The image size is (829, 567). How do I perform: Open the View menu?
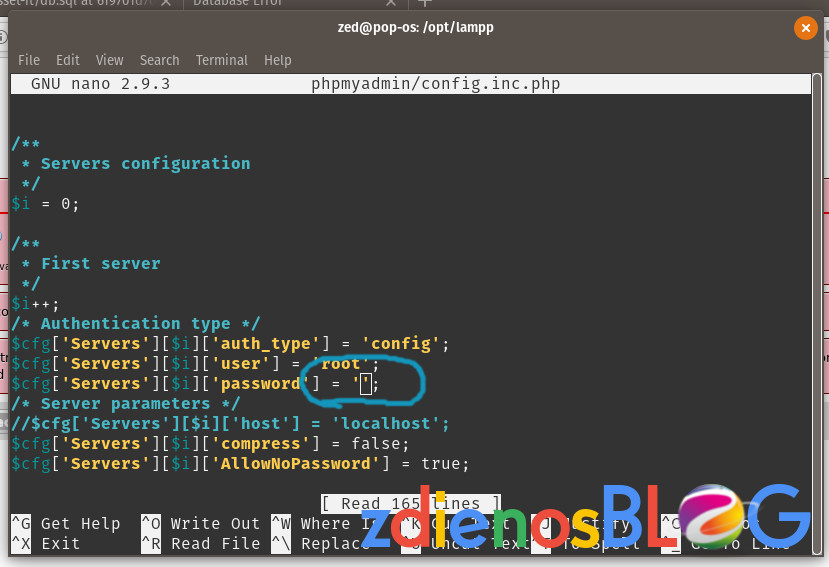tap(109, 60)
